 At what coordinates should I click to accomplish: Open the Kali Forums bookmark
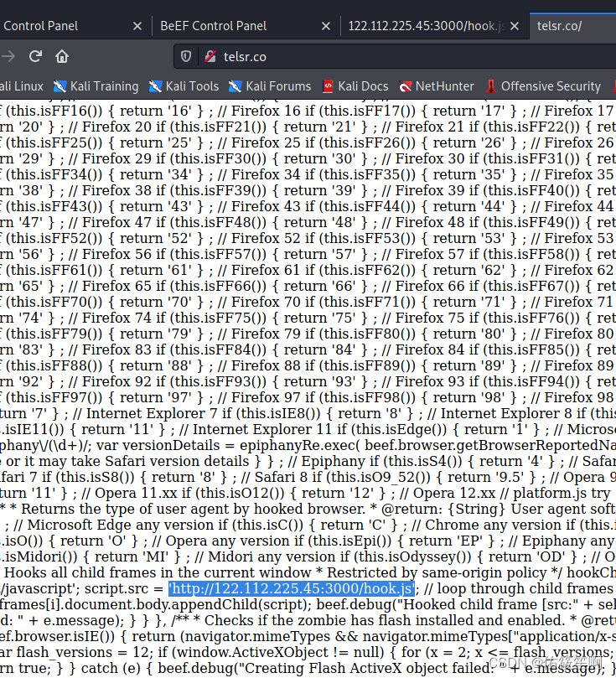[x=270, y=86]
